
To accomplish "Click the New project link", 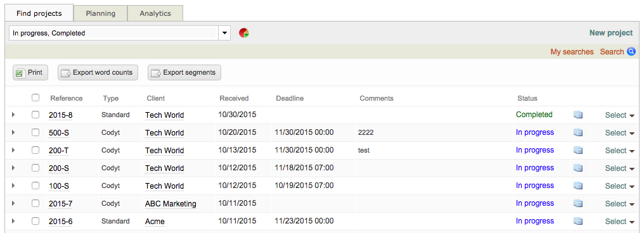I will click(x=611, y=33).
